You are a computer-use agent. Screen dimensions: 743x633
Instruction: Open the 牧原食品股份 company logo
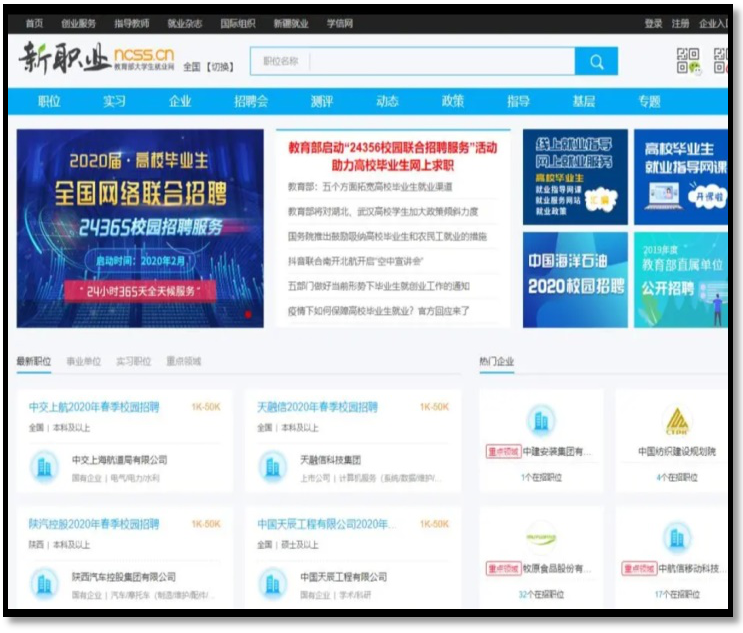click(x=541, y=538)
